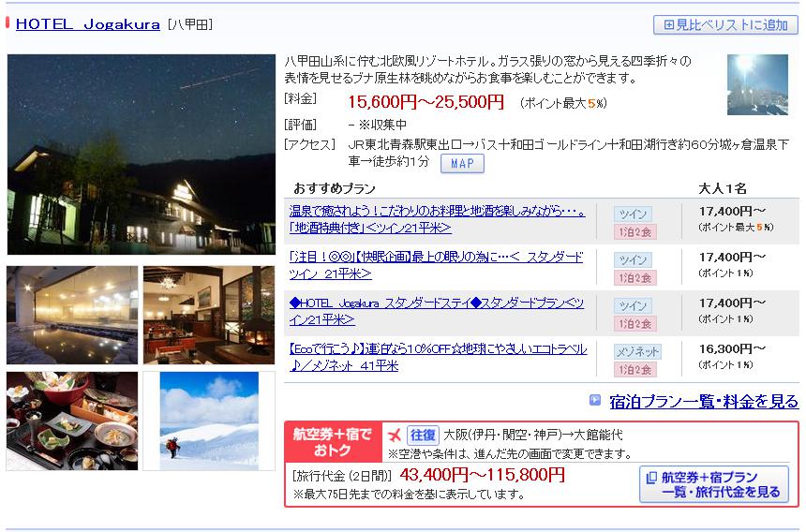806x532 pixels.
Task: Click the 1泊2食 tag in the メゾネット row
Action: 634,370
